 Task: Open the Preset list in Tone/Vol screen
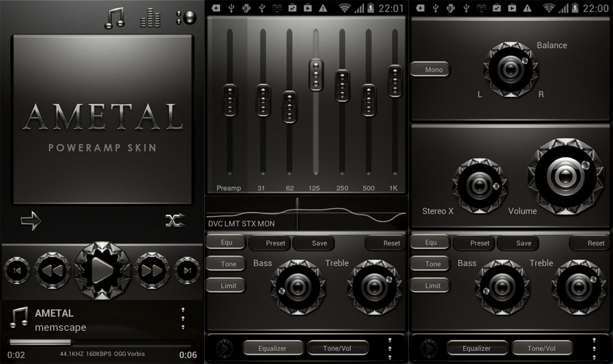[474, 243]
